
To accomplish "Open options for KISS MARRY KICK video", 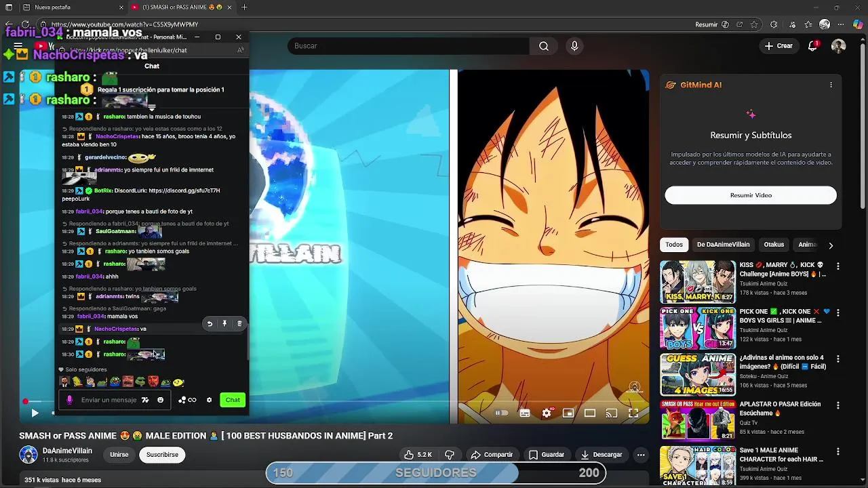I will [838, 267].
